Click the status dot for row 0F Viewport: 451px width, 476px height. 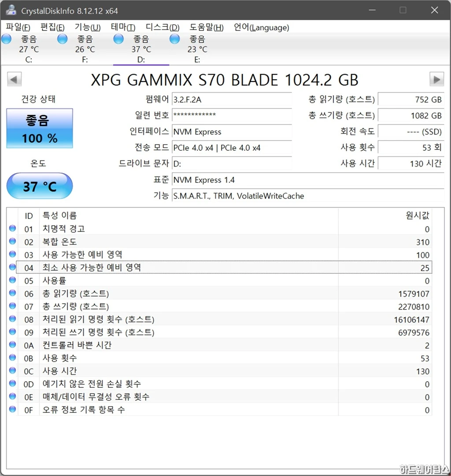(12, 409)
